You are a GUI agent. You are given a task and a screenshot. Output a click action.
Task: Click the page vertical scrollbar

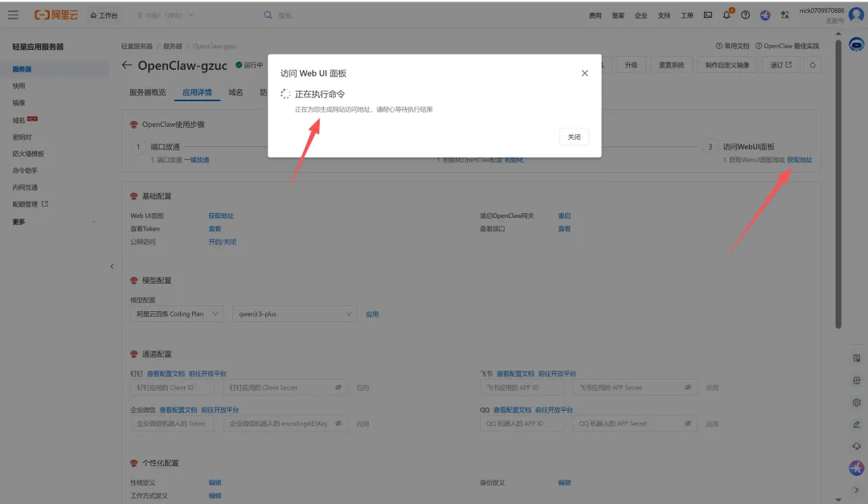point(838,184)
